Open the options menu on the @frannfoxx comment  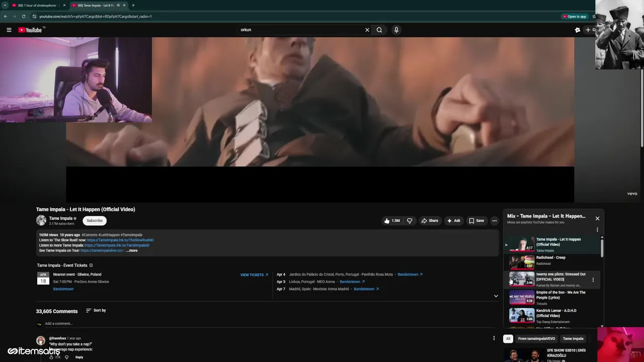tap(494, 338)
